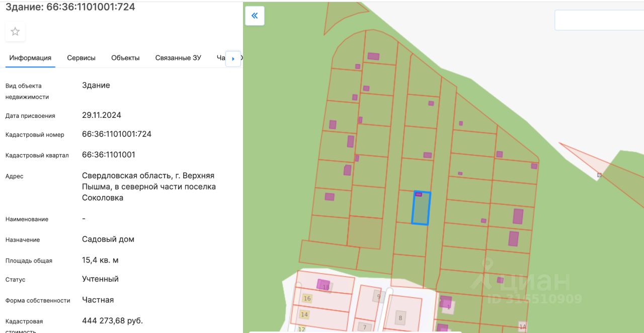Collapse side panel with double chevron button
The height and width of the screenshot is (333, 644).
[255, 16]
